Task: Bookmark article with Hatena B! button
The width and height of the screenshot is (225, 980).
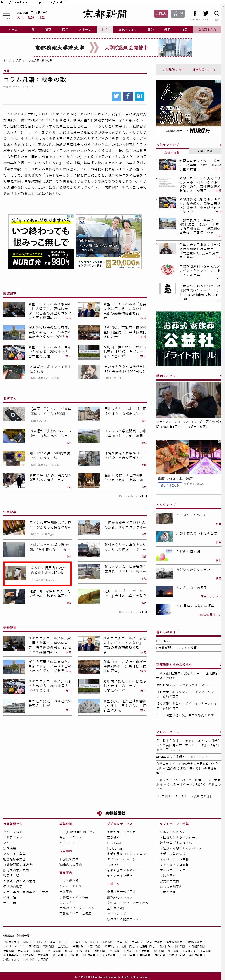Action: point(139,96)
